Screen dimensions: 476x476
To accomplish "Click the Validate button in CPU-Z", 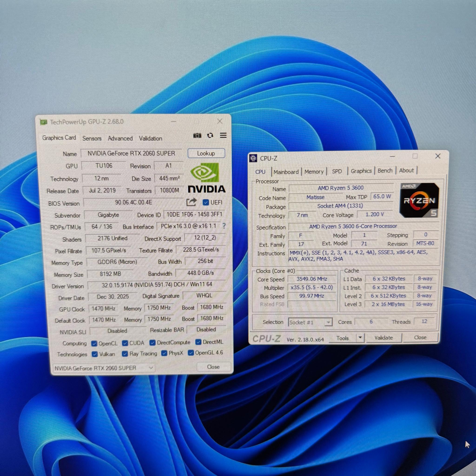I will [x=383, y=337].
